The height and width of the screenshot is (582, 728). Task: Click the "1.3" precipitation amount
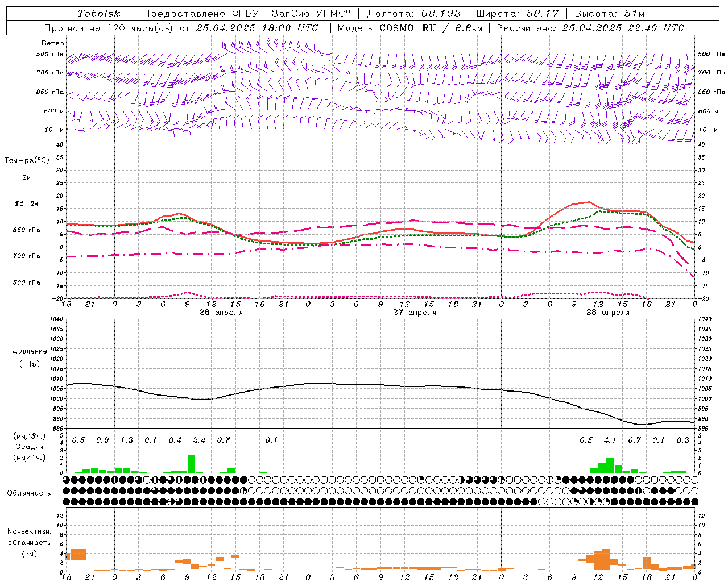point(126,440)
